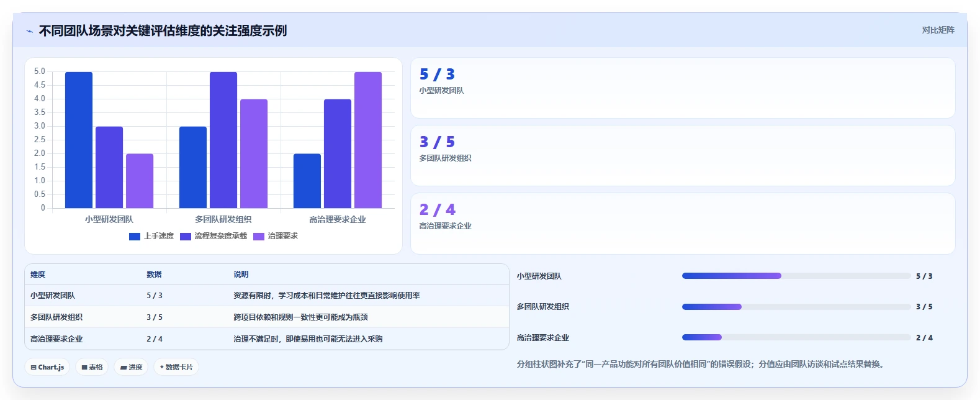Click the icon beside the panel title
Screen dimensions: 980x400
pos(29,31)
